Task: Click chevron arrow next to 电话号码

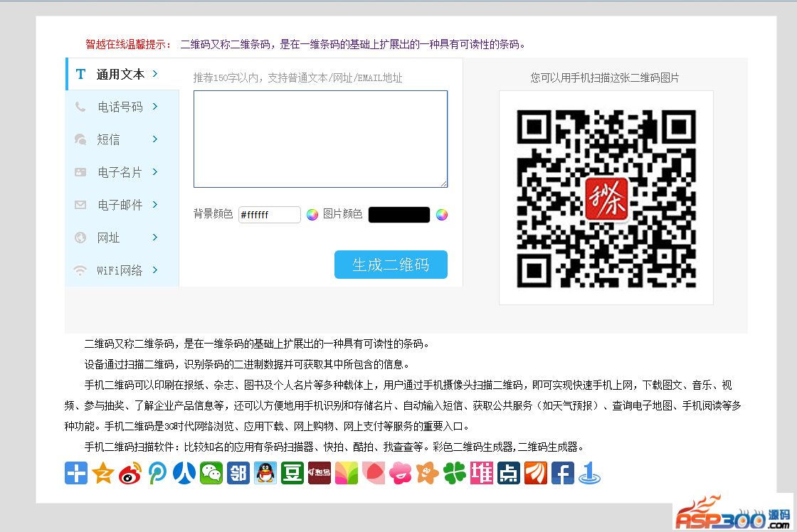Action: tap(155, 106)
